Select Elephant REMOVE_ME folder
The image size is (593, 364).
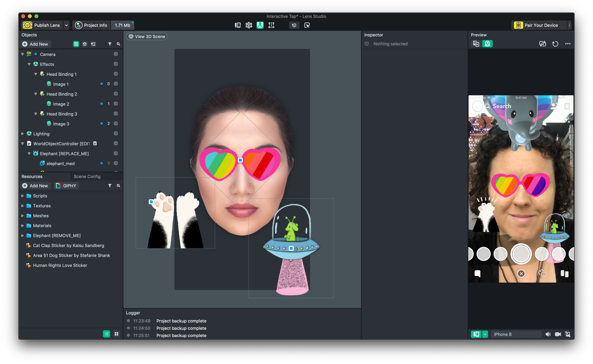coord(57,236)
